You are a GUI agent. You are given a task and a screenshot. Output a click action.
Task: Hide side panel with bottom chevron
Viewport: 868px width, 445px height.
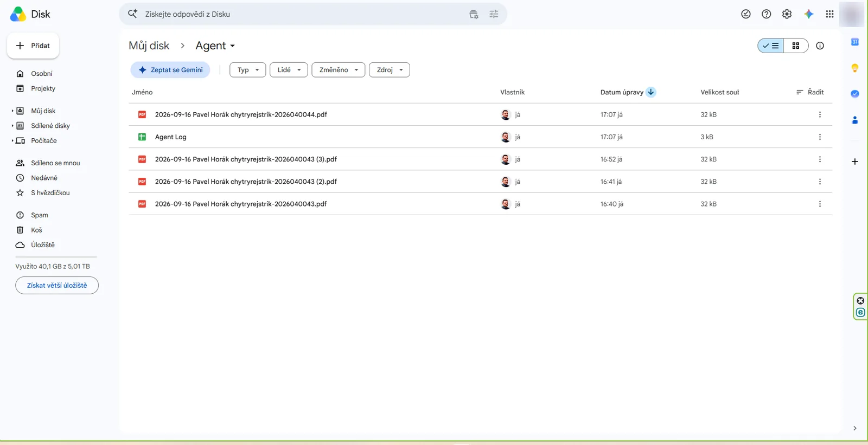tap(854, 428)
